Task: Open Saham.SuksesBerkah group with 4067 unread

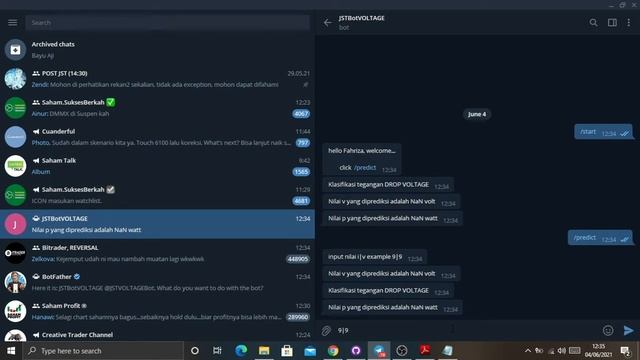Action: point(157,108)
